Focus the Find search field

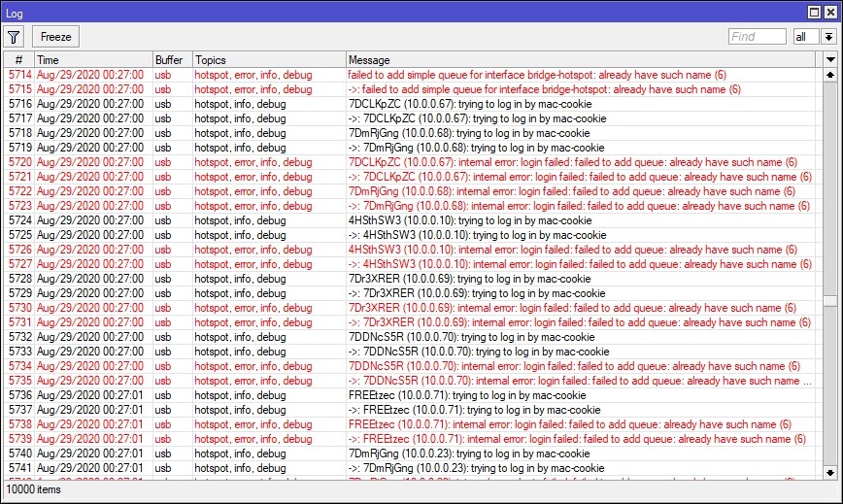(x=757, y=37)
